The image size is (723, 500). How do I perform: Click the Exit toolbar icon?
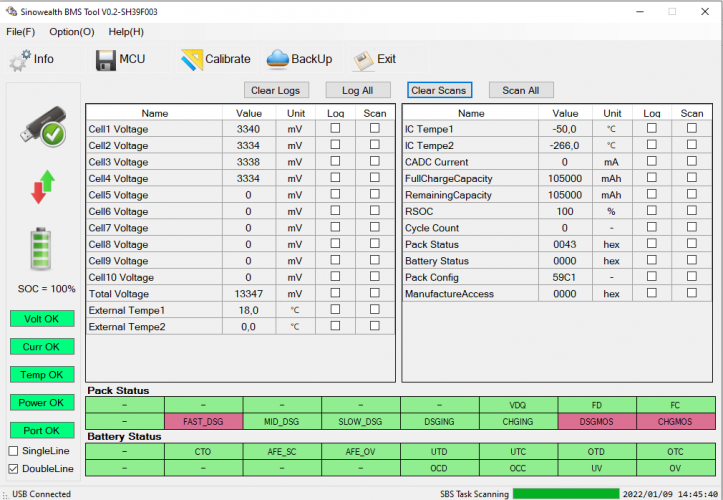[x=362, y=60]
